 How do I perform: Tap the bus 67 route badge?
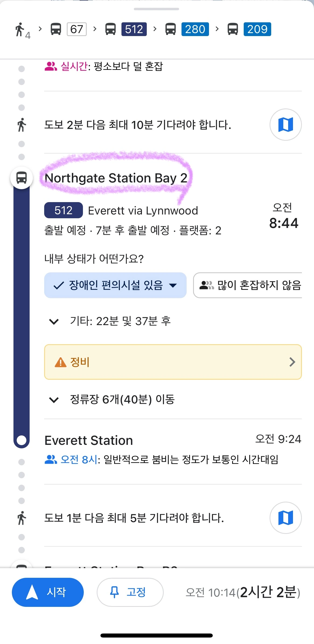tap(76, 29)
